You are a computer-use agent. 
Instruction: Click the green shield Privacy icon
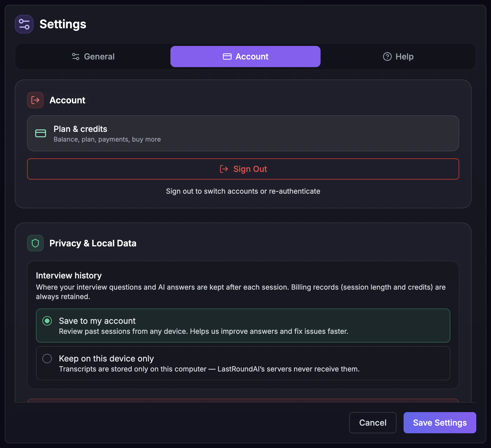tap(35, 243)
